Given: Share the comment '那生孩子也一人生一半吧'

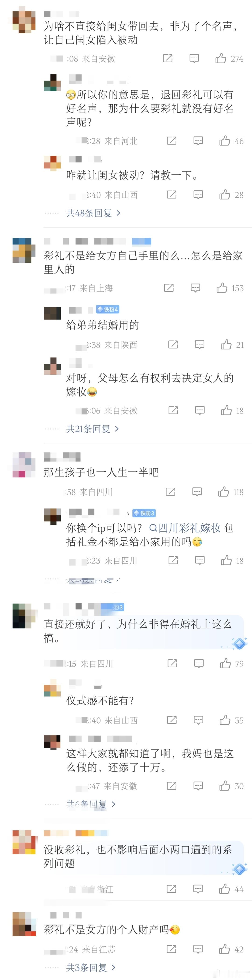Looking at the screenshot, I should [171, 492].
